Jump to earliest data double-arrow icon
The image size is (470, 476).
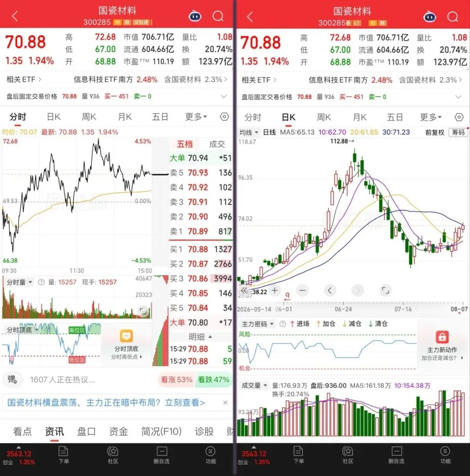(x=244, y=290)
